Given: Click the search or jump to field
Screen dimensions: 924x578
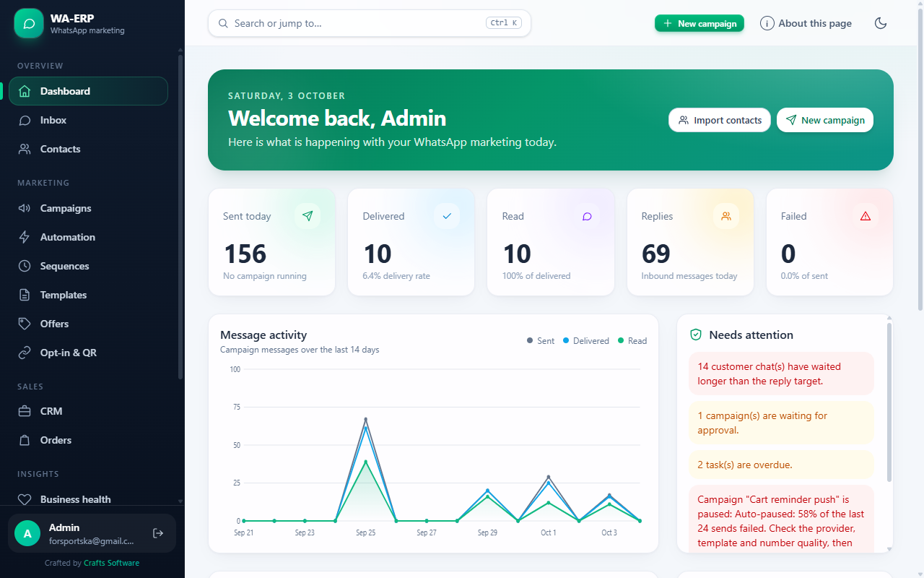Looking at the screenshot, I should tap(370, 23).
